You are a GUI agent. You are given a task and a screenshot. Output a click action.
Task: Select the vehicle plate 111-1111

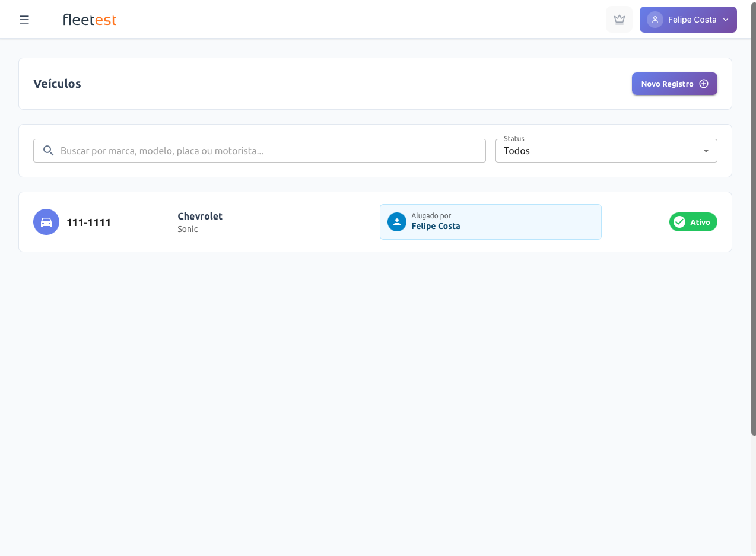coord(88,223)
